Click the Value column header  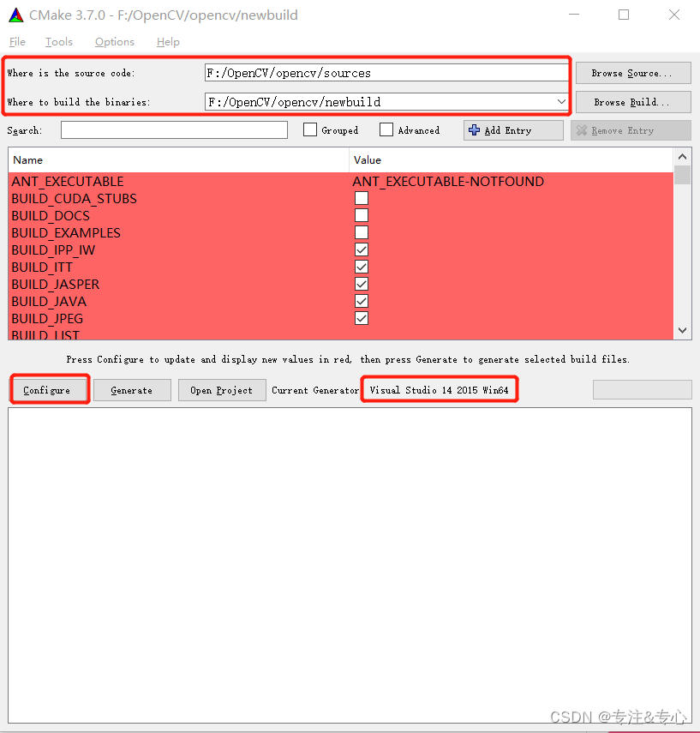512,159
